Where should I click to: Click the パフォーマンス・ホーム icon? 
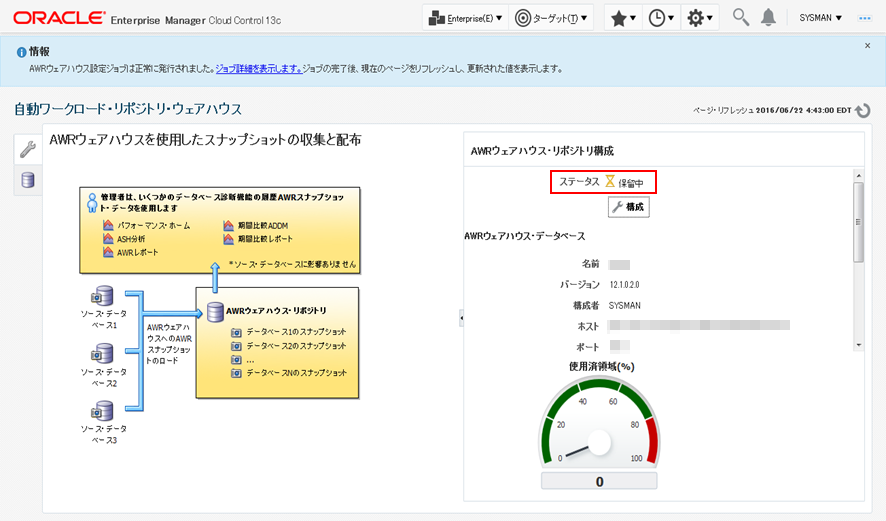108,225
